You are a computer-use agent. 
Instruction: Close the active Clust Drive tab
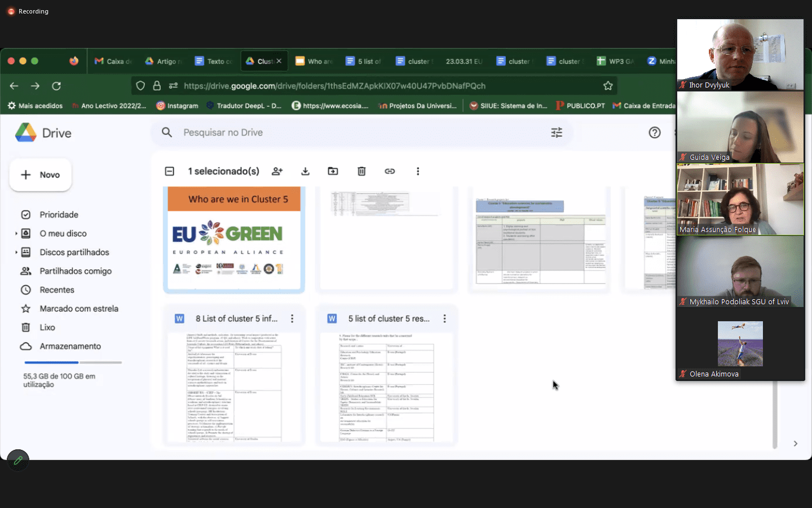[279, 61]
